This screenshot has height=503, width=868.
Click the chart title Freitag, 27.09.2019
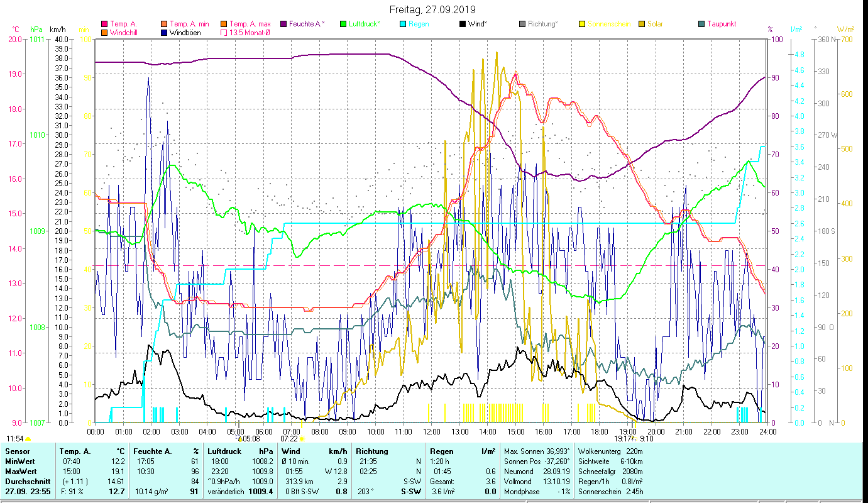click(432, 9)
